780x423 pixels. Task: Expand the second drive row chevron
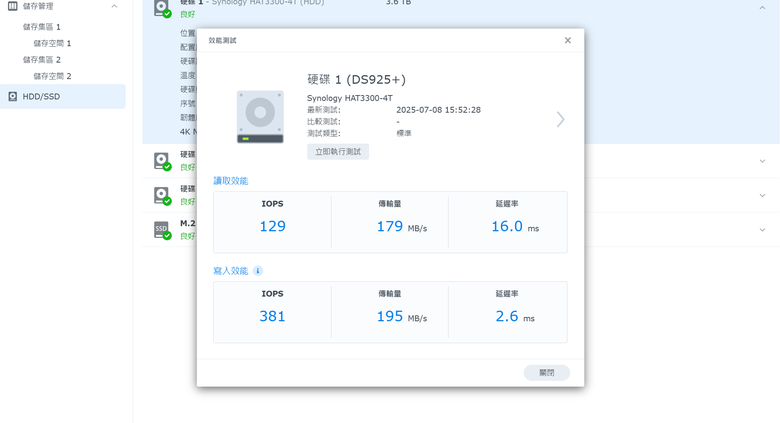pos(762,161)
